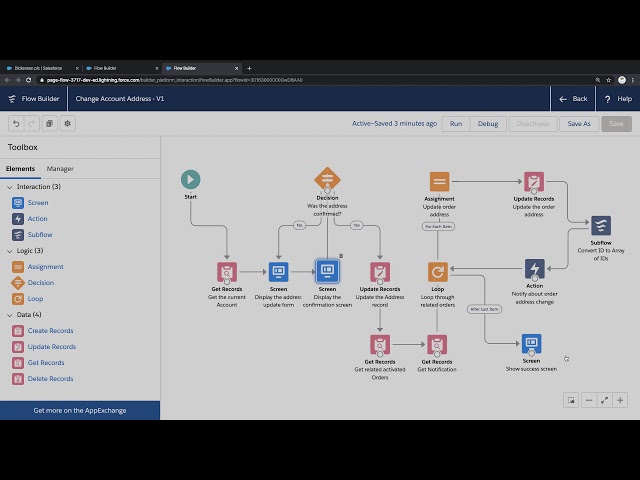Select 'Update the Address record' node
This screenshot has height=480, width=640.
380,272
